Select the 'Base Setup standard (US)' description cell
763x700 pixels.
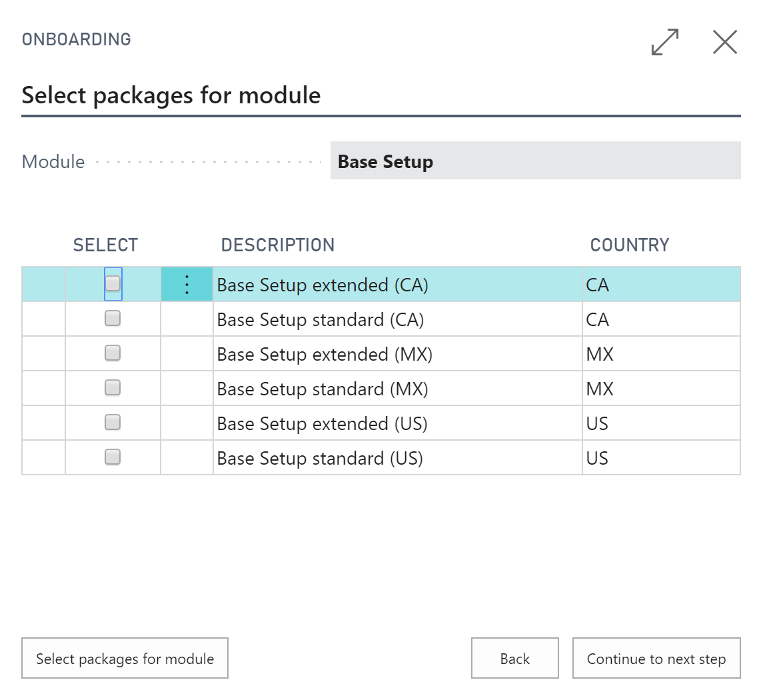(x=398, y=457)
